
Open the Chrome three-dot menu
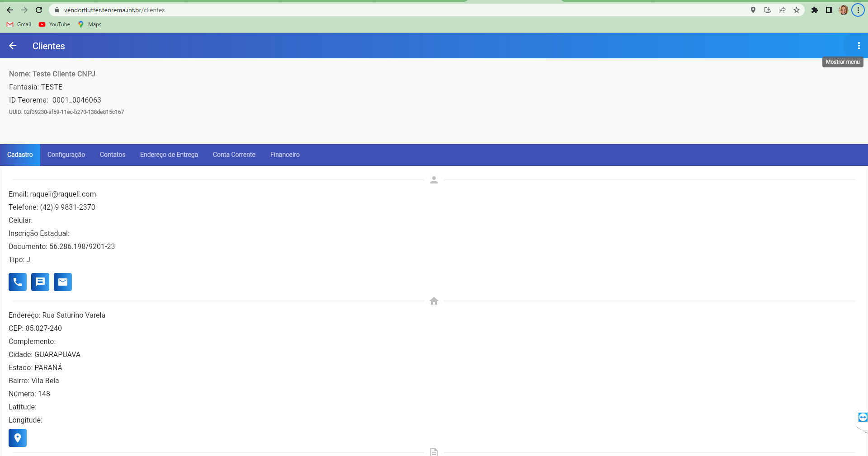[858, 10]
